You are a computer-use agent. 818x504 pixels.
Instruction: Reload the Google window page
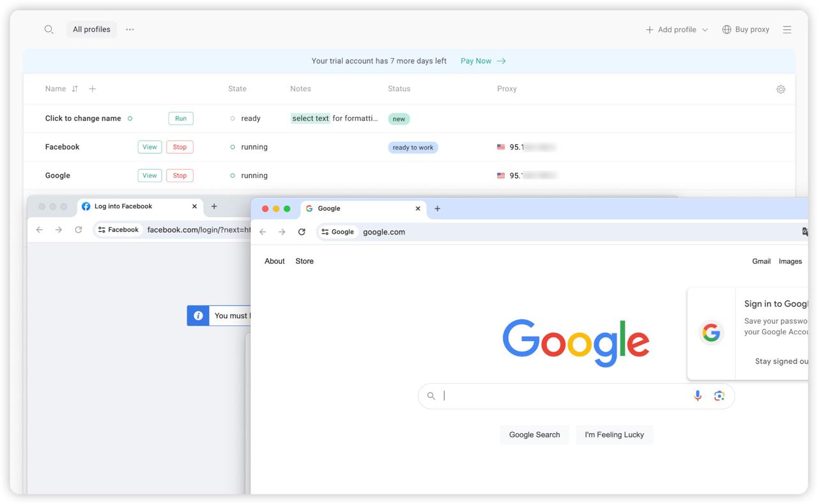(x=302, y=232)
